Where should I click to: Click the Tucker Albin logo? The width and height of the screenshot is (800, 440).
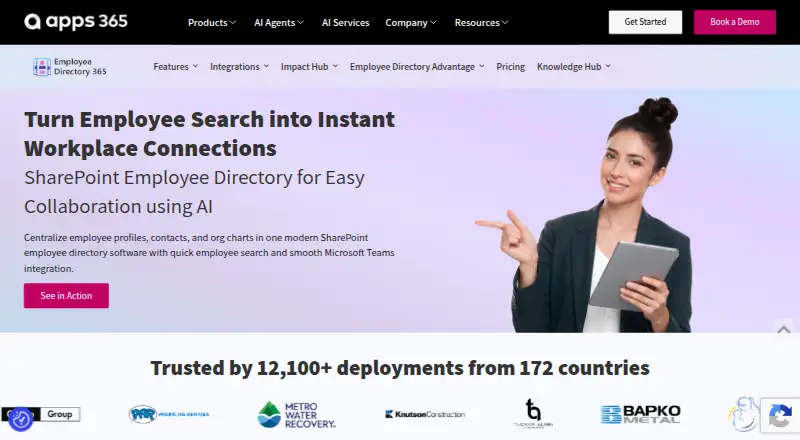pyautogui.click(x=533, y=413)
